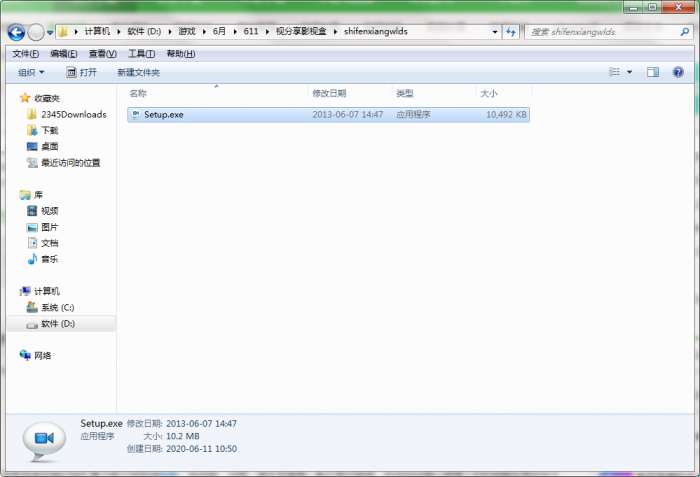Select 视分享影视盒 in the address breadcrumb

click(301, 31)
